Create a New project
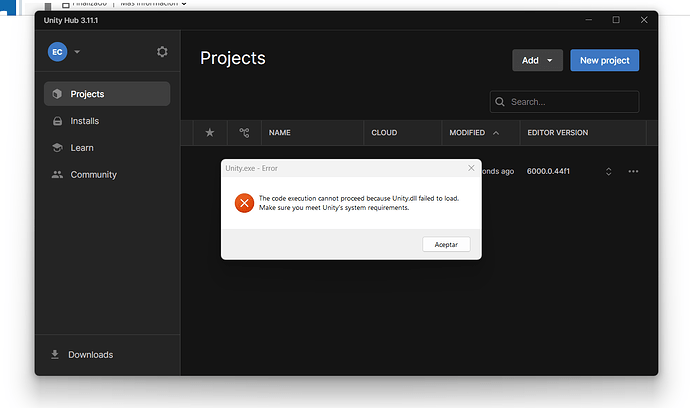This screenshot has height=408, width=690. (x=604, y=60)
